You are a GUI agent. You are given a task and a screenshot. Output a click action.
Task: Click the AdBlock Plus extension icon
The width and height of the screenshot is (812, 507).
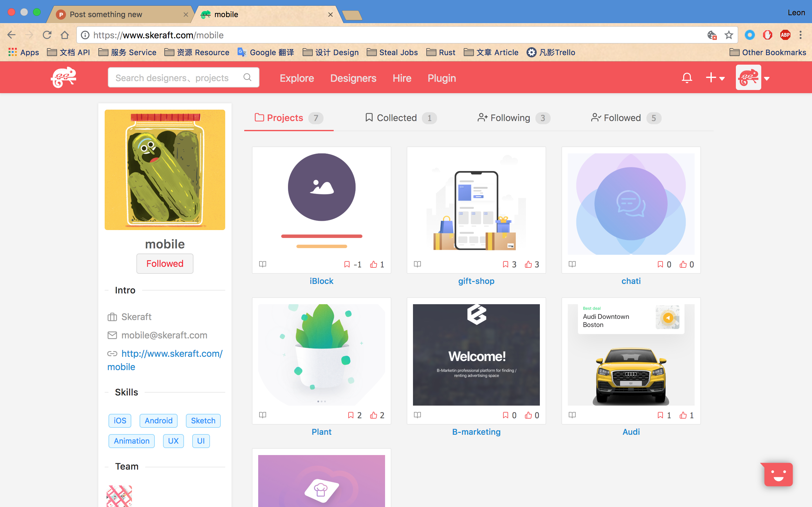click(x=785, y=35)
